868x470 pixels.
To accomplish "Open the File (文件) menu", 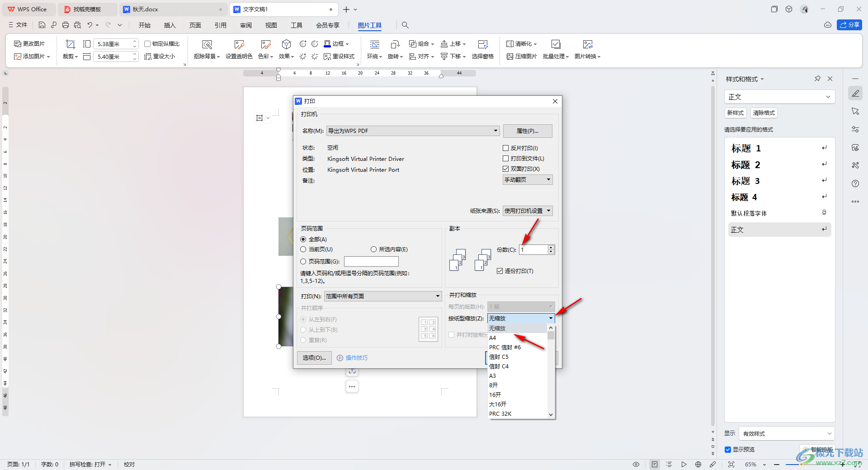I will [x=18, y=25].
